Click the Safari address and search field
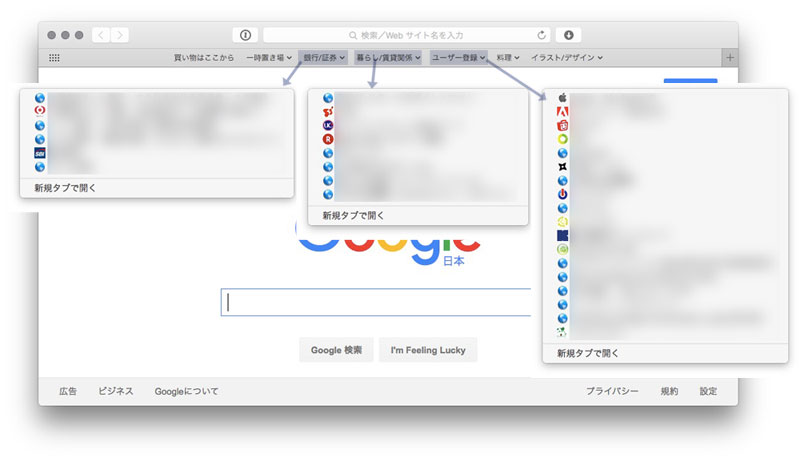The width and height of the screenshot is (800, 458). coord(406,35)
